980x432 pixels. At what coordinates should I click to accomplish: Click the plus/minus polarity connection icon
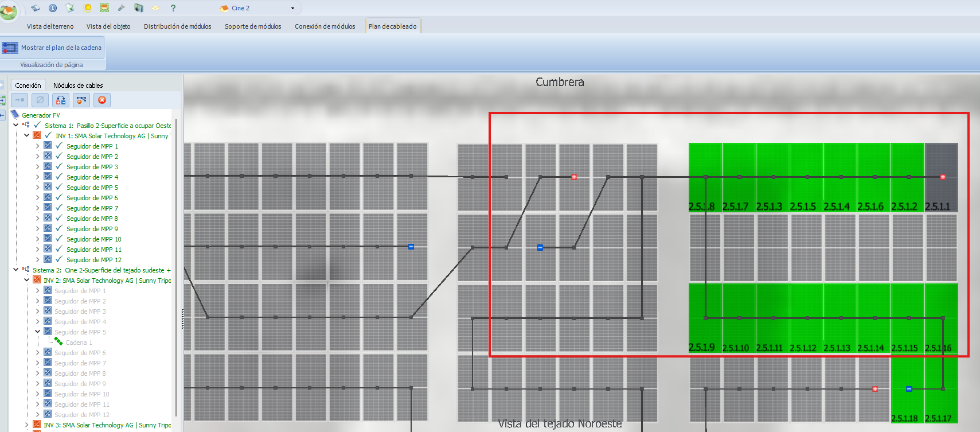[61, 100]
